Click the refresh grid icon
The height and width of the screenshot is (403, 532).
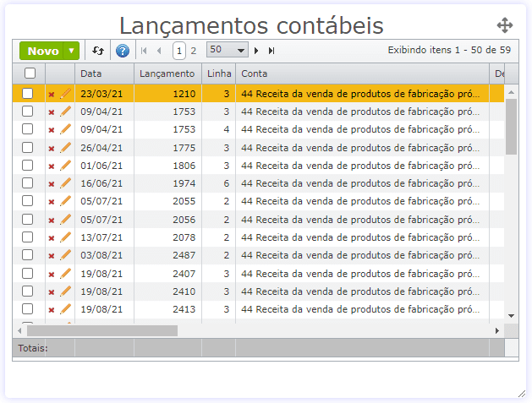click(98, 51)
